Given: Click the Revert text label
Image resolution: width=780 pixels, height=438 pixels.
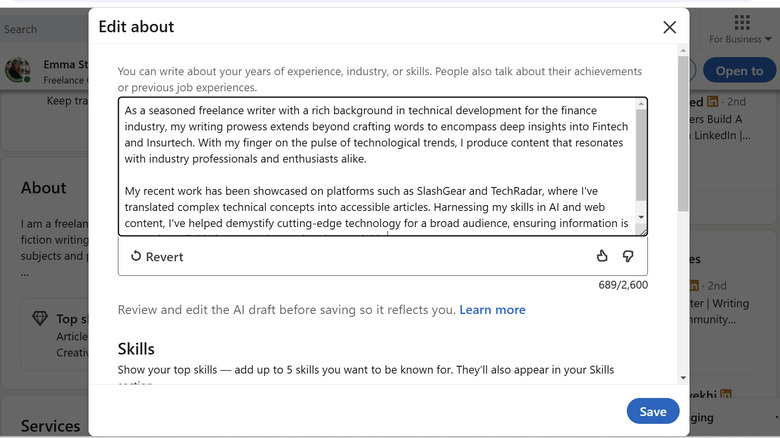Looking at the screenshot, I should click(x=164, y=257).
